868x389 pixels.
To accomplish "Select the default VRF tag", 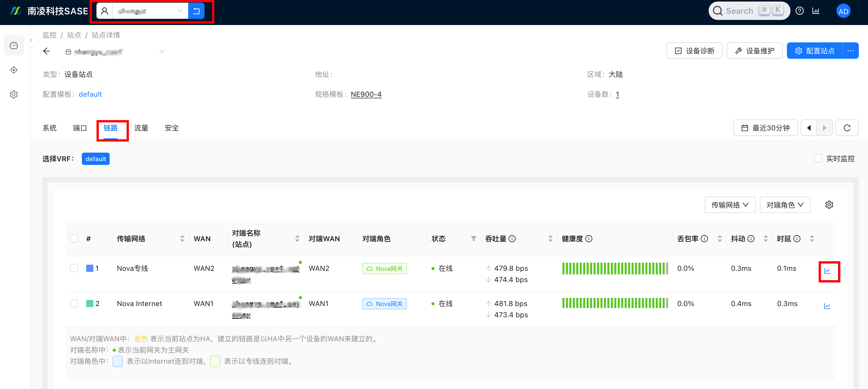I will [x=96, y=159].
